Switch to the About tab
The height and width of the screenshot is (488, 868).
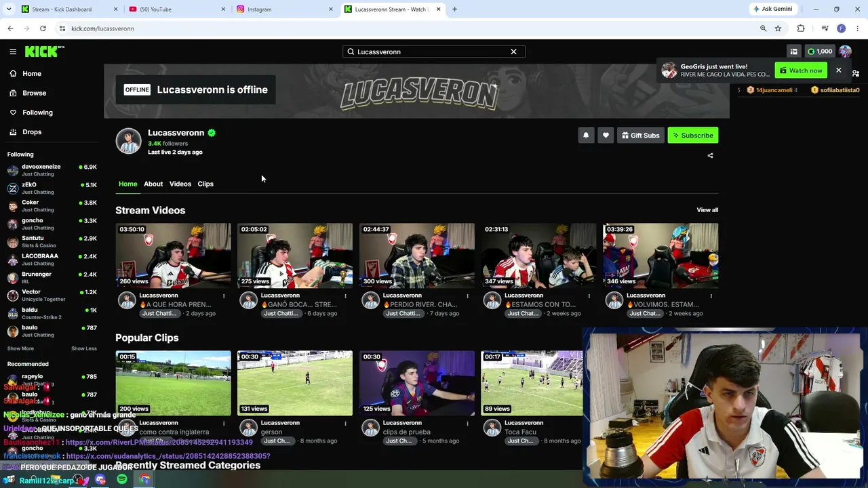(x=153, y=184)
